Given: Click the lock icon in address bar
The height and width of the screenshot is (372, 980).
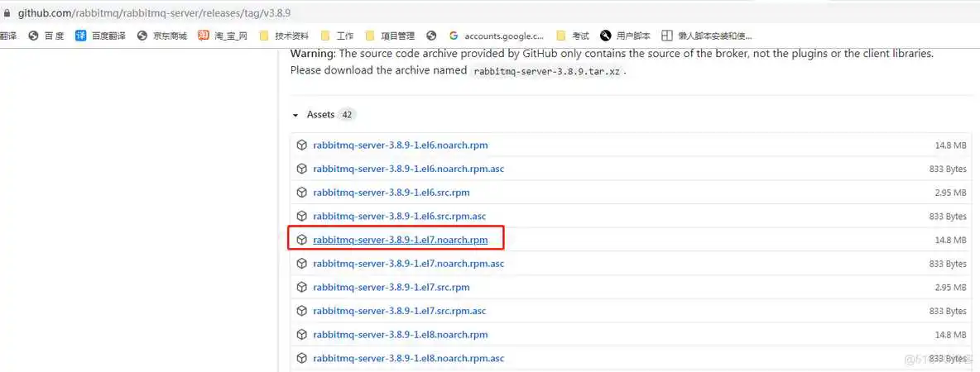Looking at the screenshot, I should pos(7,13).
